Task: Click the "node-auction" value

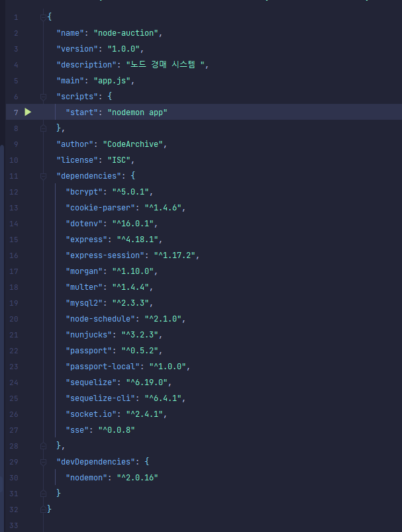Action: coord(126,33)
